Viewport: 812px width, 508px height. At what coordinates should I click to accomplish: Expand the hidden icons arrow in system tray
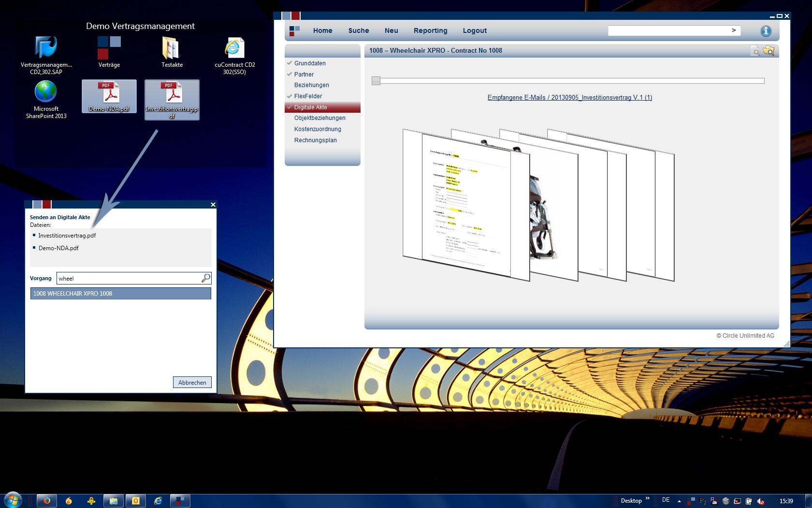pos(679,500)
